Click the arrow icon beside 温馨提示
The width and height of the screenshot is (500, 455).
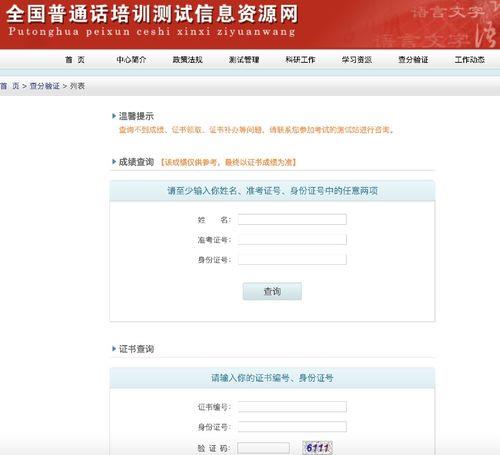(x=114, y=116)
